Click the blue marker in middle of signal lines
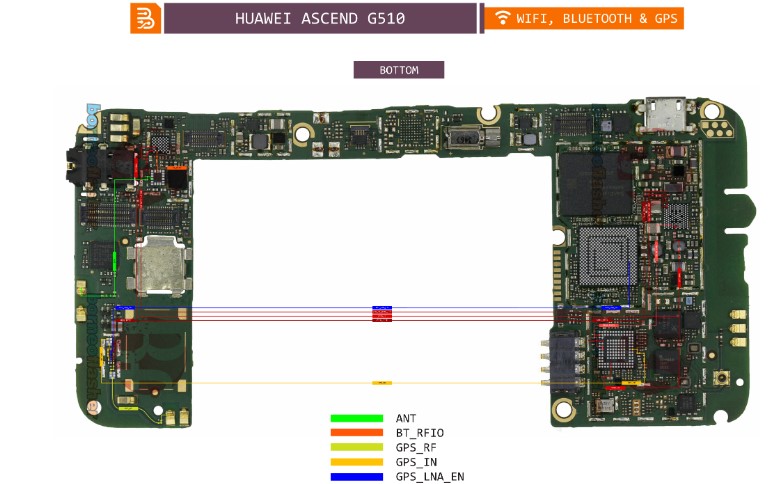The width and height of the screenshot is (784, 484). 381,308
